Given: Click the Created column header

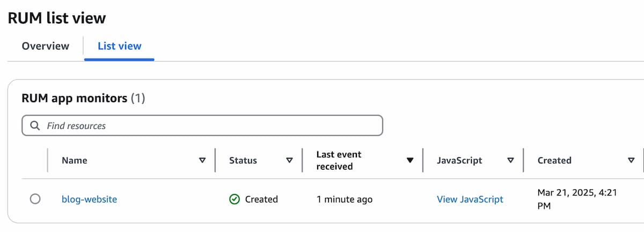Looking at the screenshot, I should pyautogui.click(x=554, y=161).
